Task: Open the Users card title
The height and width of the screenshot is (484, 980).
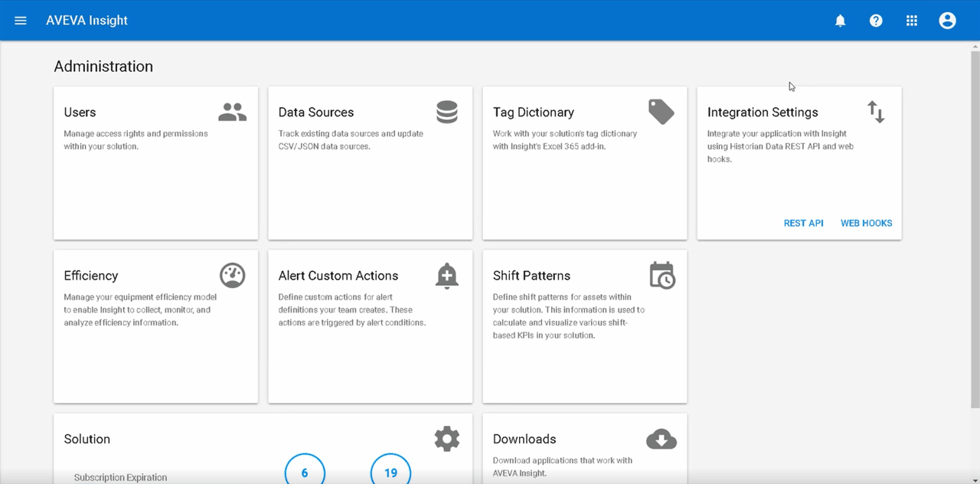Action: (x=80, y=112)
